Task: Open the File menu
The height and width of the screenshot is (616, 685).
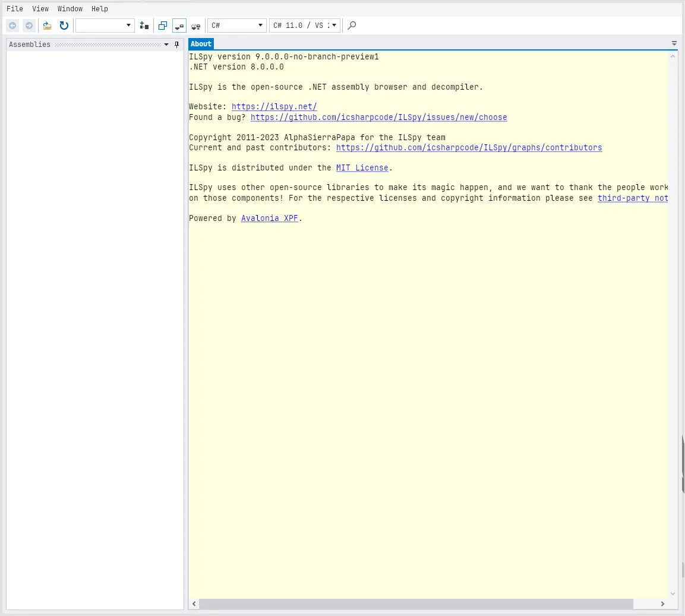Action: (x=15, y=9)
